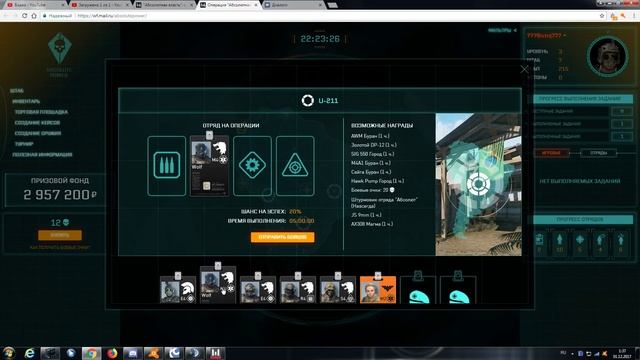Click third squad progress class icon
640x360 pixels.
pyautogui.click(x=580, y=240)
